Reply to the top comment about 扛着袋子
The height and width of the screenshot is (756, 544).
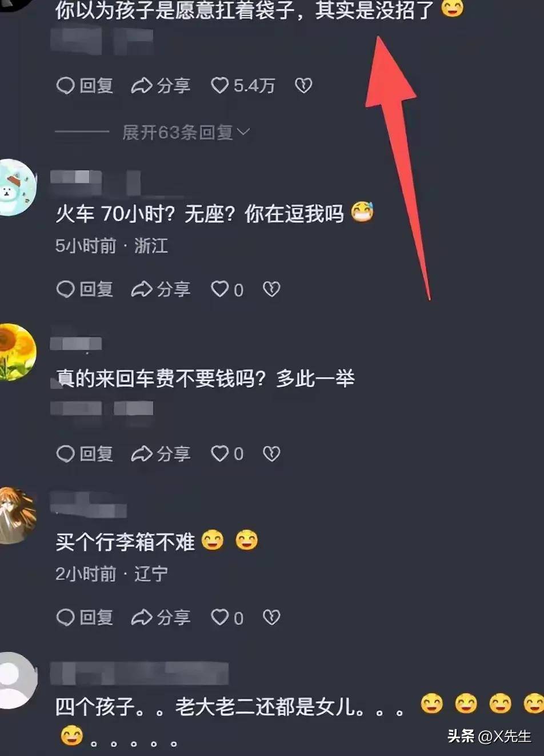pos(85,86)
